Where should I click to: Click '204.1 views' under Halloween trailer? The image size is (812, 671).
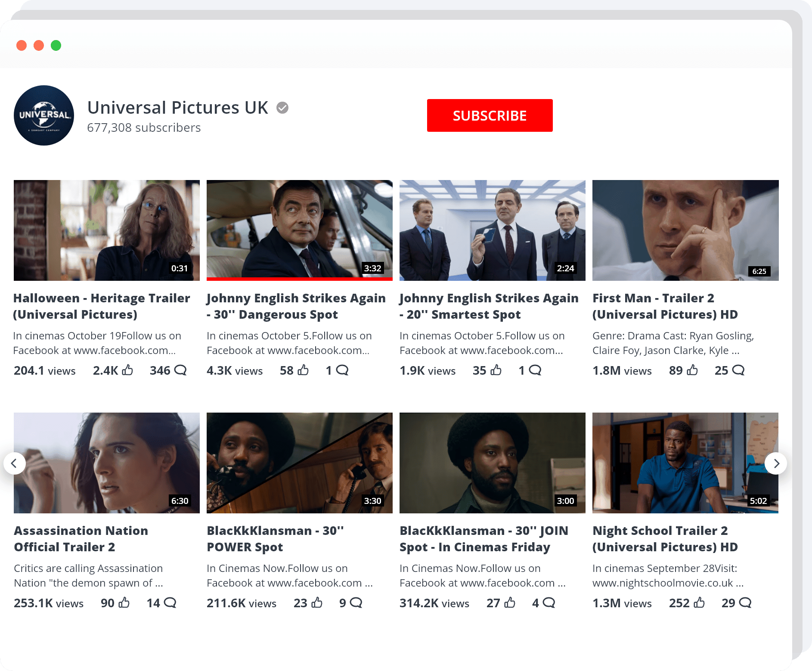coord(45,370)
